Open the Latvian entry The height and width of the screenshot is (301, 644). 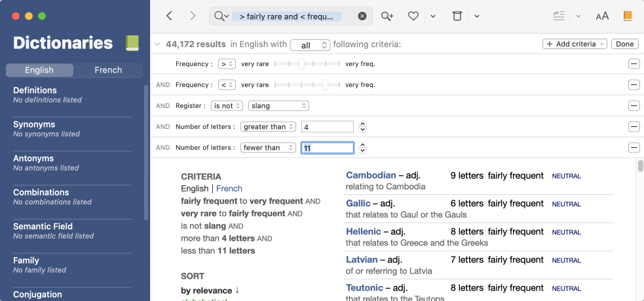pos(362,260)
